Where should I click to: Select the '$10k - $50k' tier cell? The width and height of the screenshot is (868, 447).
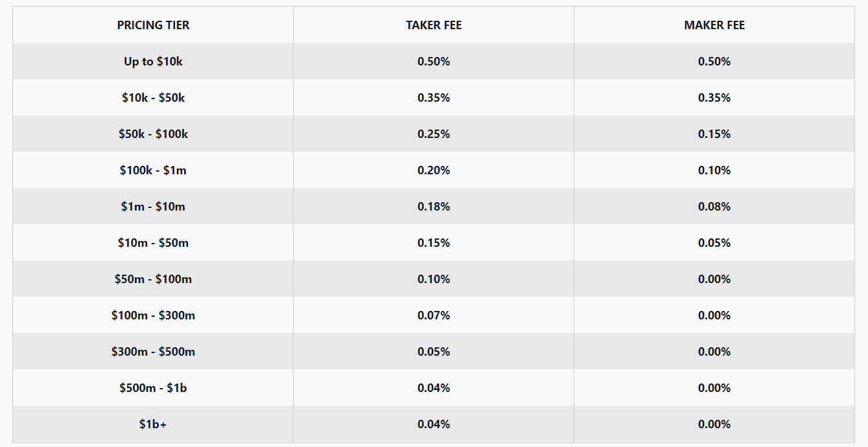153,98
